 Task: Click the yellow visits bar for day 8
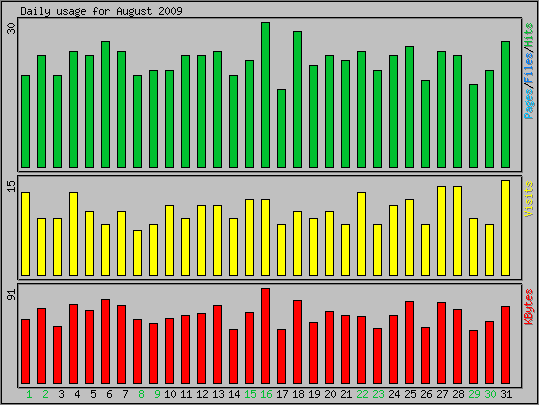[x=138, y=253]
